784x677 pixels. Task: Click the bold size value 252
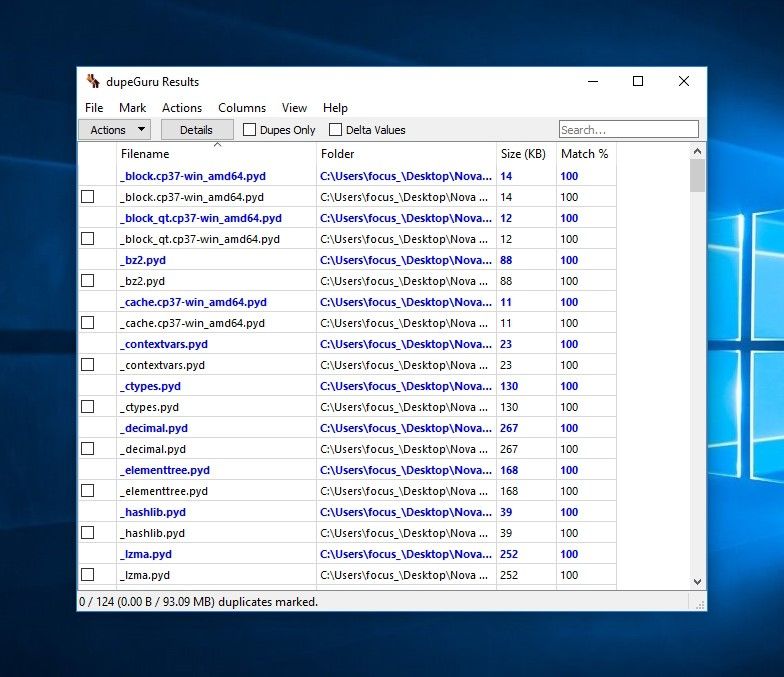coord(509,554)
